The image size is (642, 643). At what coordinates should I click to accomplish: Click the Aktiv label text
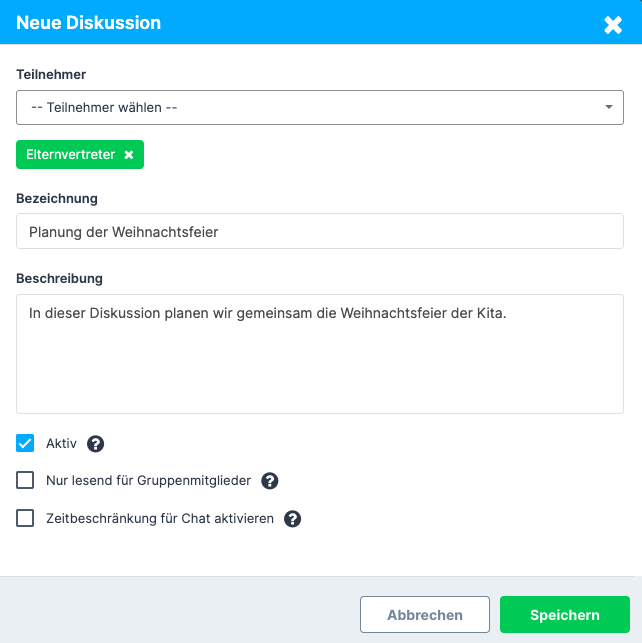tap(61, 444)
